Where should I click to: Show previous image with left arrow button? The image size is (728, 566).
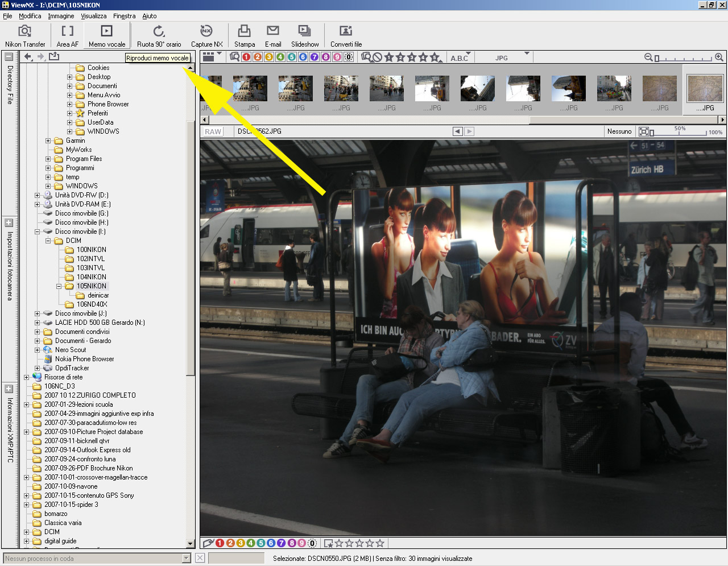point(458,131)
